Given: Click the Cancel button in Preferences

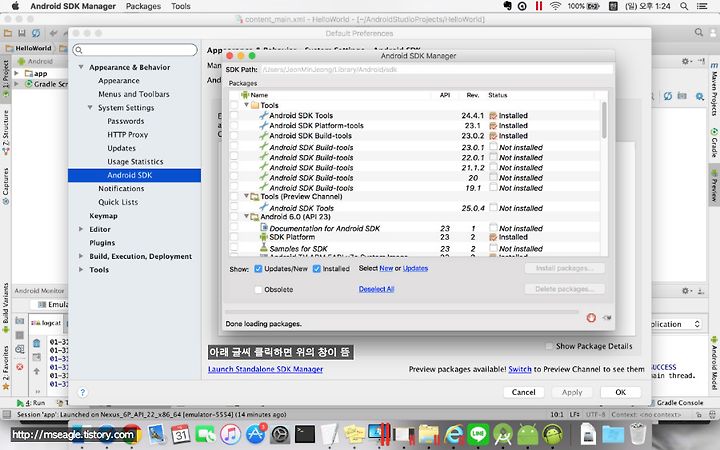Looking at the screenshot, I should (523, 392).
